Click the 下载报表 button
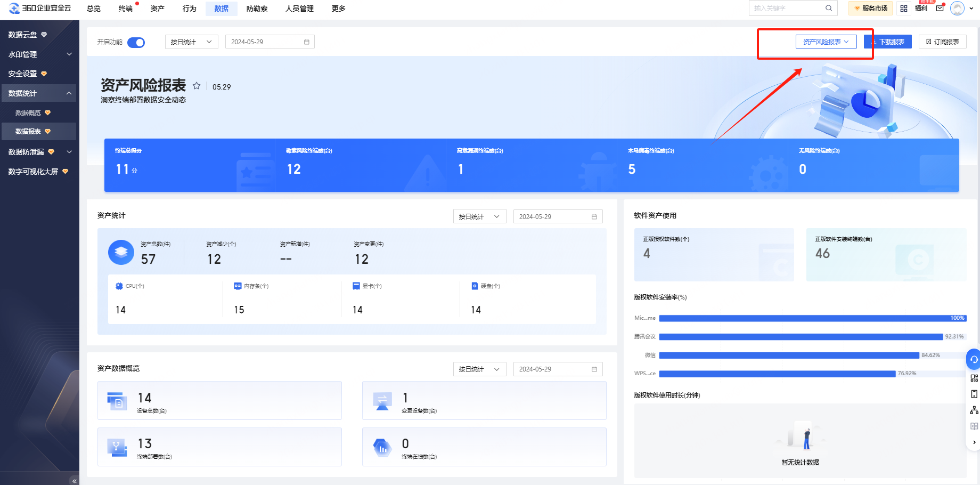 pos(888,42)
